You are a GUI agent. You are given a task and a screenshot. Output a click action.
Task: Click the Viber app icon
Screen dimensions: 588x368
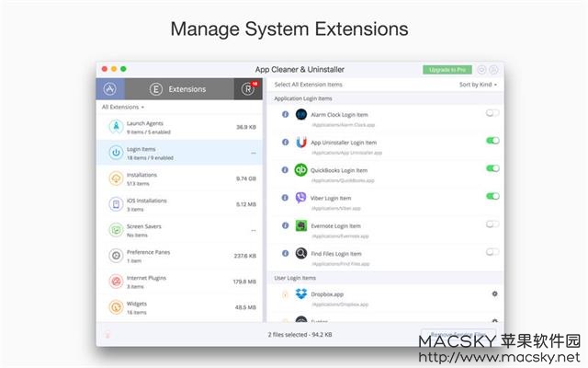(300, 198)
